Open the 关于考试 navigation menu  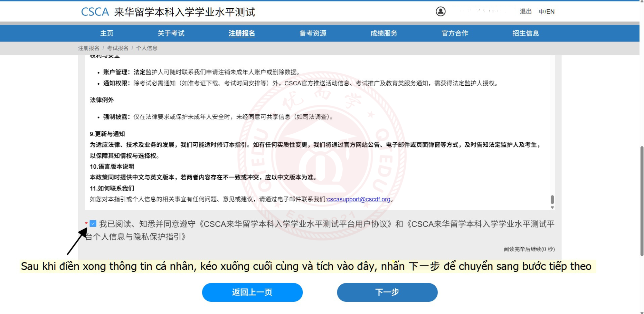pyautogui.click(x=171, y=33)
